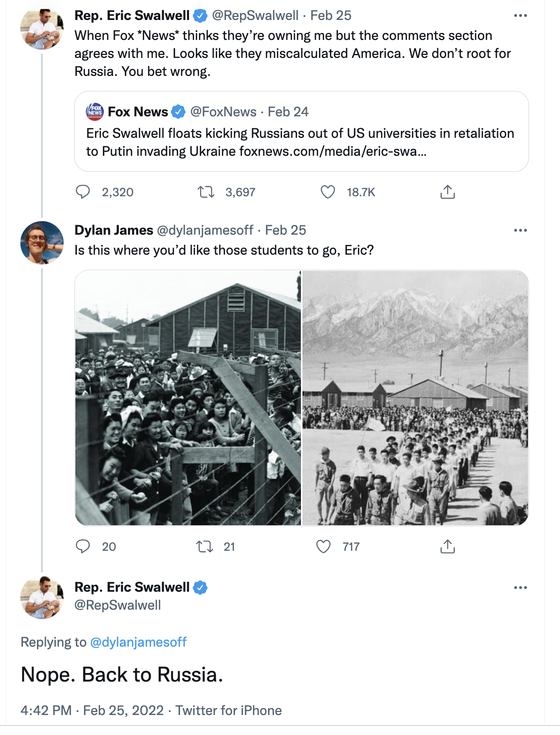Open the 4:42 PM Feb 25, 2022 timestamp
This screenshot has width=560, height=735.
pos(92,711)
